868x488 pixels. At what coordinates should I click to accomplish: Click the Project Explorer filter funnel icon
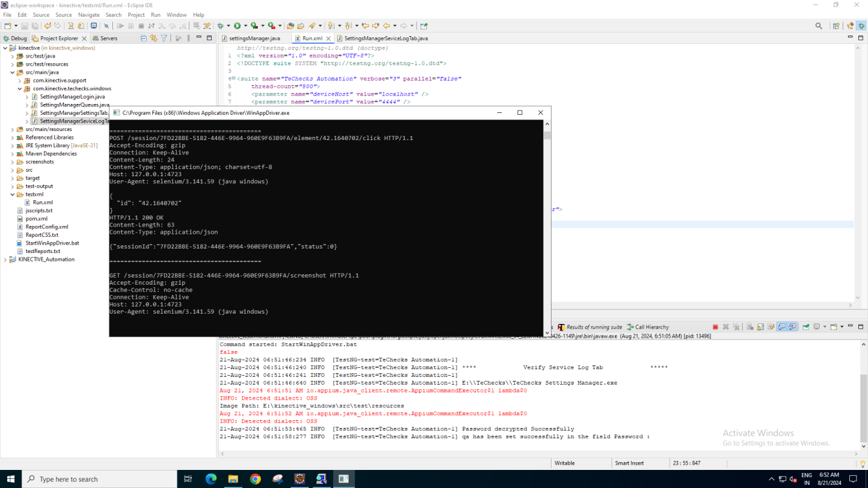pyautogui.click(x=164, y=39)
